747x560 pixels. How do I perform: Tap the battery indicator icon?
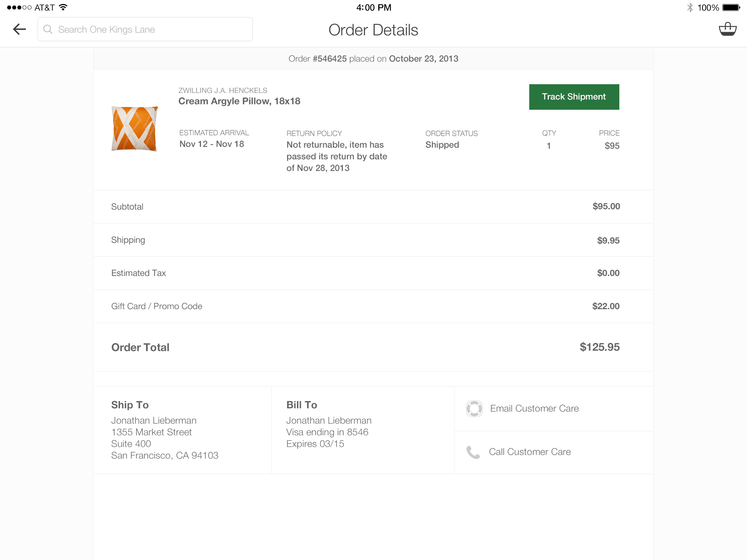point(731,7)
